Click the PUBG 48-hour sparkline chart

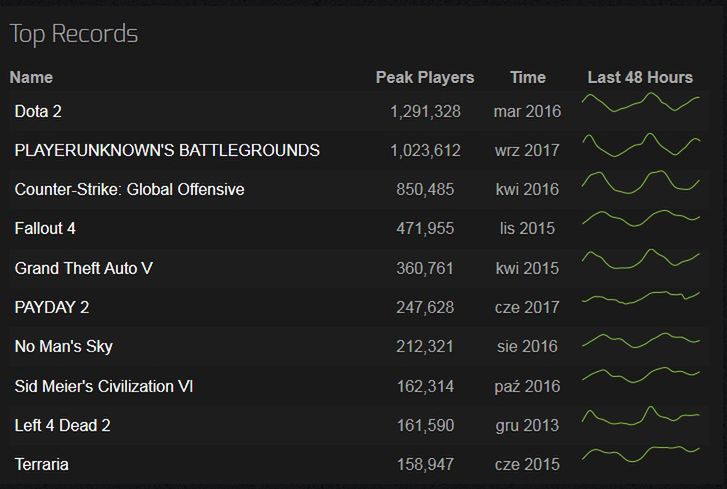pos(641,145)
